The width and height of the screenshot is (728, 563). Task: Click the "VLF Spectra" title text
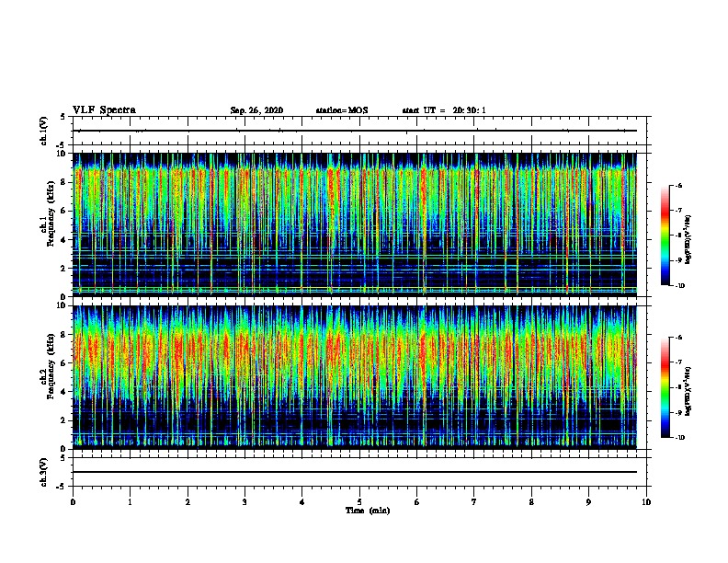[104, 110]
